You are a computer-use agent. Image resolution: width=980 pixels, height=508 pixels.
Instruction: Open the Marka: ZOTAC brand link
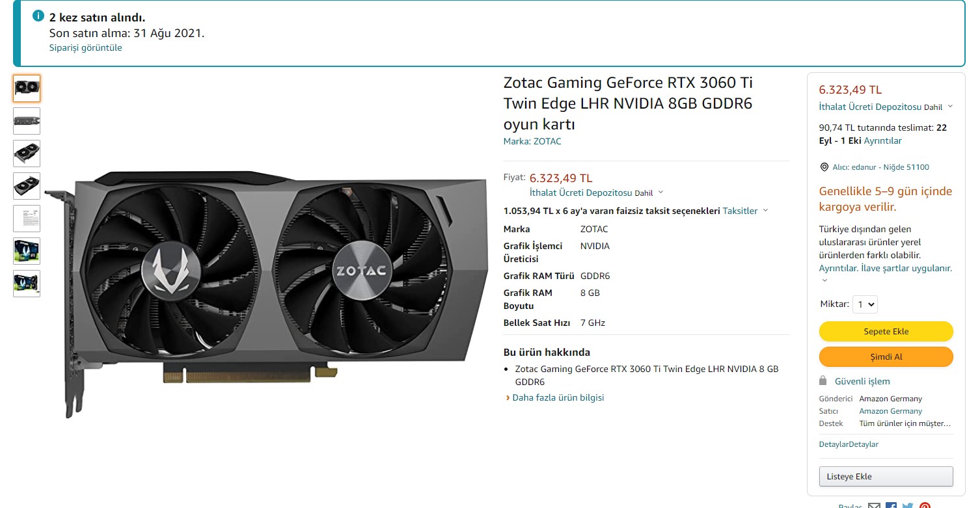coord(532,141)
